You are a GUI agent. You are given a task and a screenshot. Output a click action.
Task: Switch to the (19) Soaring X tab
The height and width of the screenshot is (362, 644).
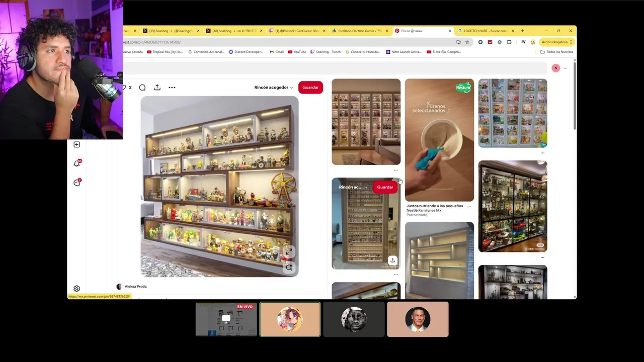coord(172,31)
